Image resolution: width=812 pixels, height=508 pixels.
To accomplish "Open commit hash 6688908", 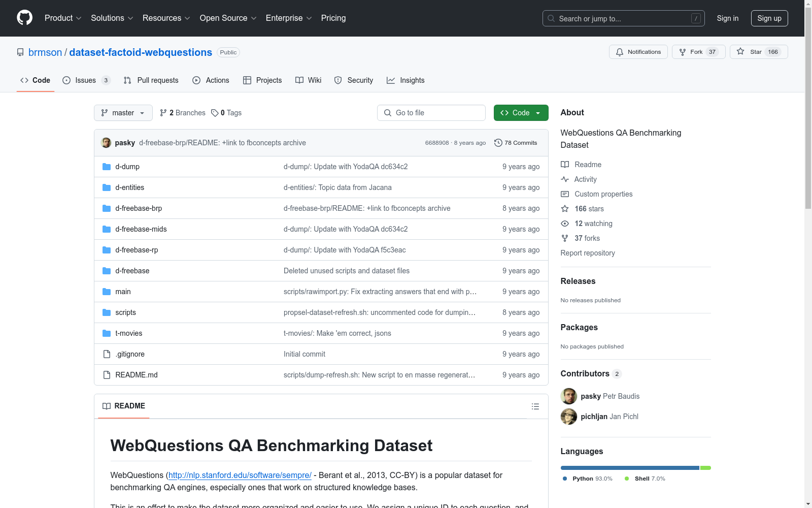I will click(437, 143).
